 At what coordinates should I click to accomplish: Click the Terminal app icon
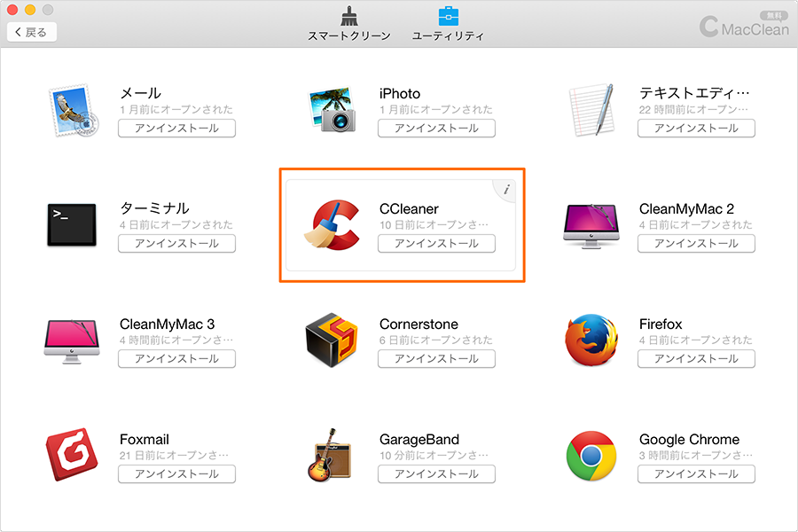point(72,225)
